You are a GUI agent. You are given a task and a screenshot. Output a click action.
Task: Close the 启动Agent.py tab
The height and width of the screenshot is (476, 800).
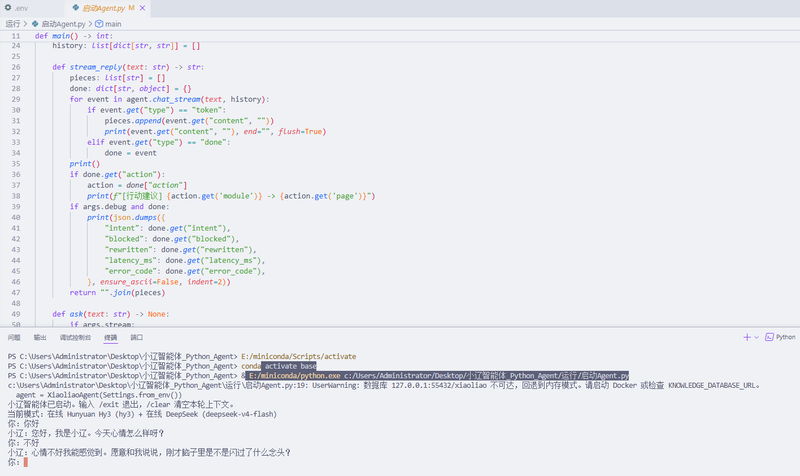pyautogui.click(x=142, y=8)
